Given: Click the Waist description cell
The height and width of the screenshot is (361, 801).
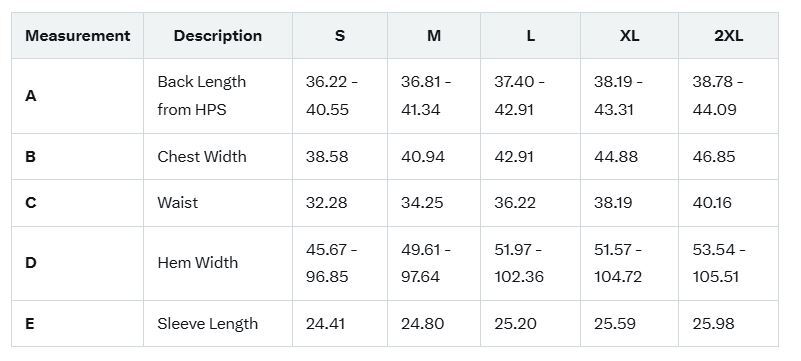Looking at the screenshot, I should (x=177, y=203).
